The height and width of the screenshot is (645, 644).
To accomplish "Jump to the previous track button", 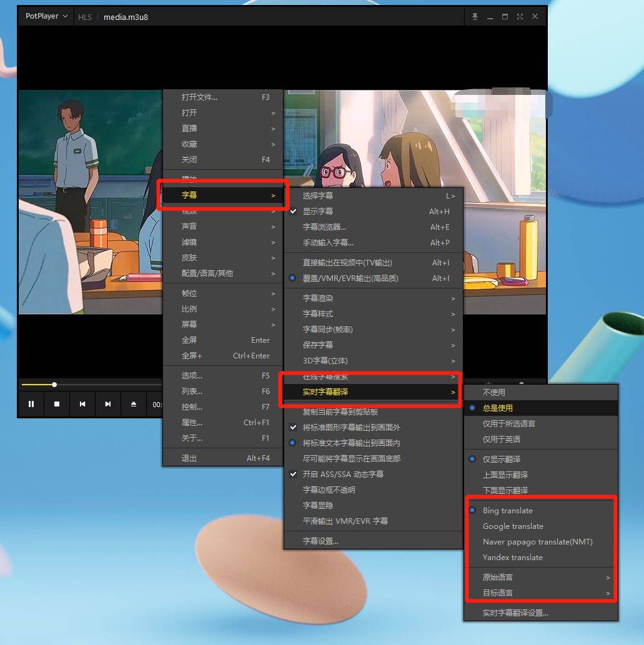I will [x=82, y=404].
